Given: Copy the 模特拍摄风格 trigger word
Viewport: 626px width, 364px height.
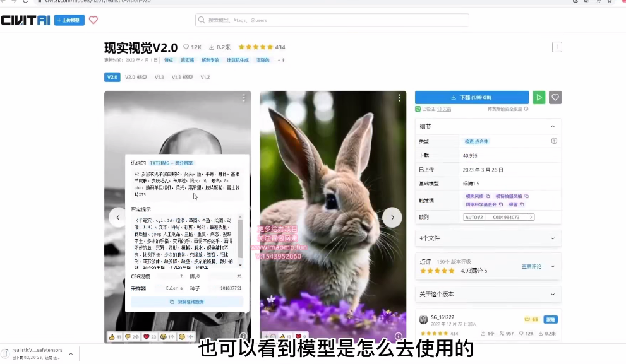Looking at the screenshot, I should point(527,196).
